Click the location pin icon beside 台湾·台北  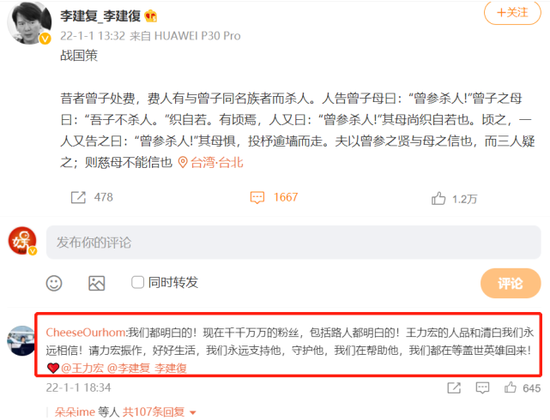coord(182,162)
